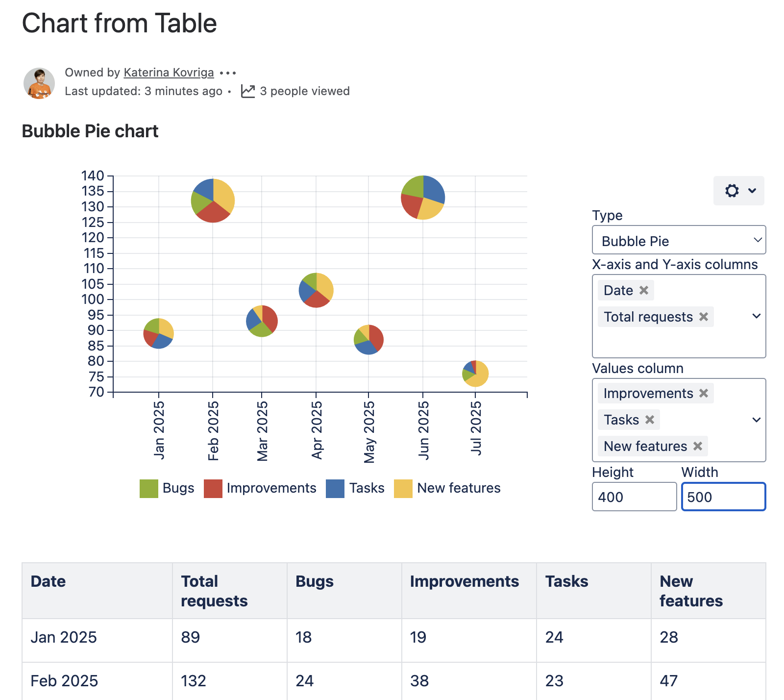
Task: Remove the Total requests axis tag
Action: coord(704,317)
